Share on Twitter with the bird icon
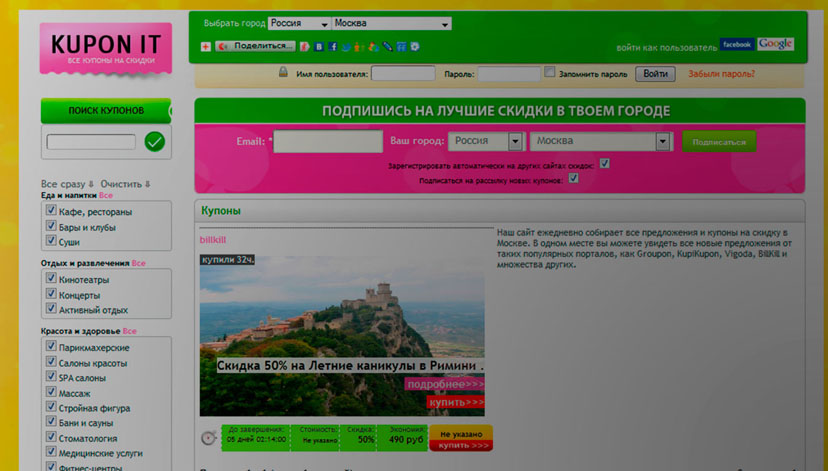The width and height of the screenshot is (828, 471). click(x=346, y=46)
